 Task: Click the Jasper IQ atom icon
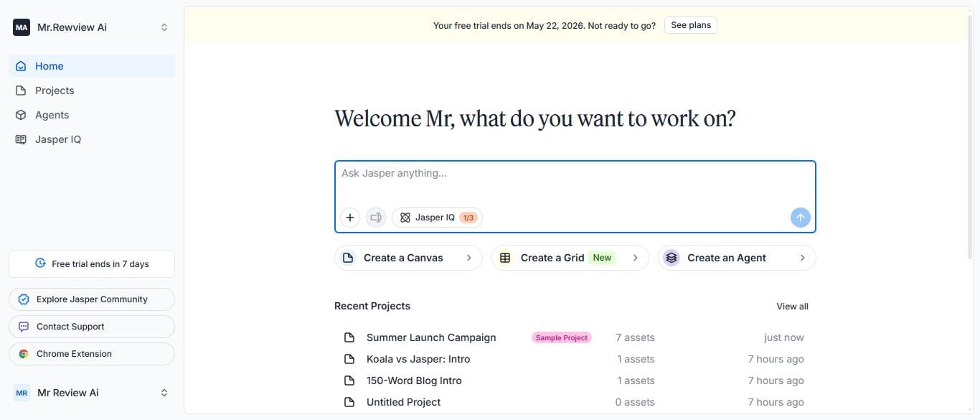(405, 218)
